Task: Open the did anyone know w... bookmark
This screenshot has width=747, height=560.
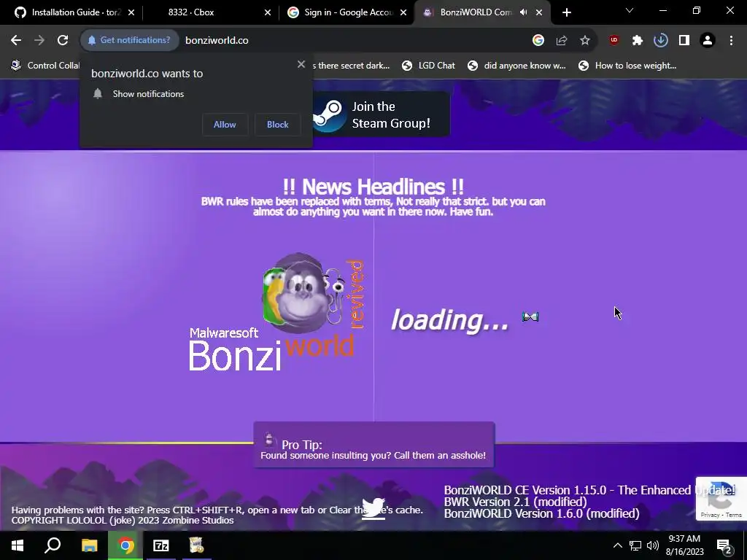Action: (517, 66)
